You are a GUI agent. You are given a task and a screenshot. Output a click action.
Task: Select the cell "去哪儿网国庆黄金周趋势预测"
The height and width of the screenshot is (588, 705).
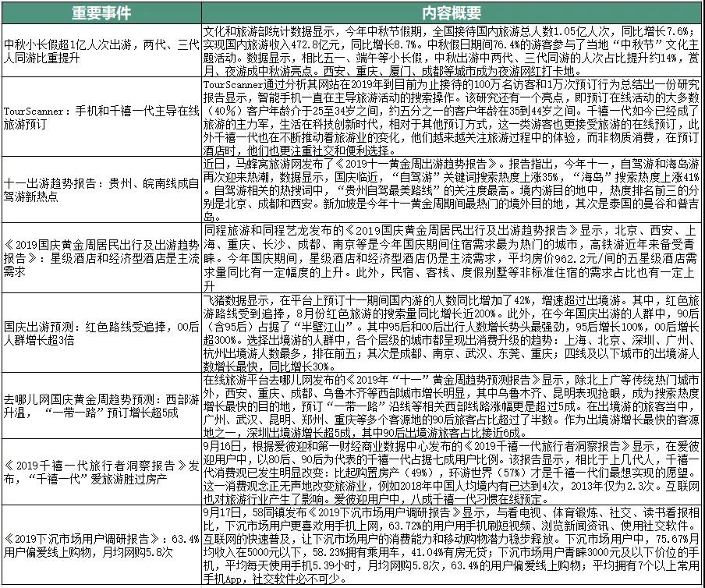[101, 406]
